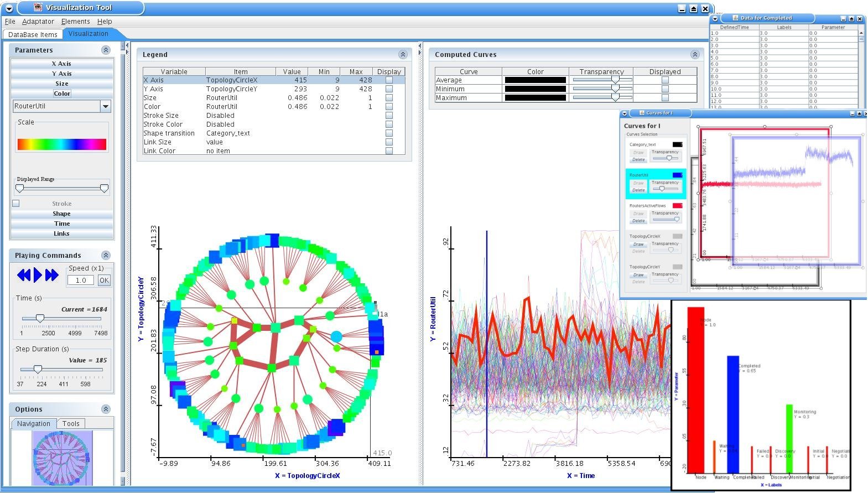Collapse the Legend panel with its chevron icon
The width and height of the screenshot is (868, 493).
click(403, 54)
